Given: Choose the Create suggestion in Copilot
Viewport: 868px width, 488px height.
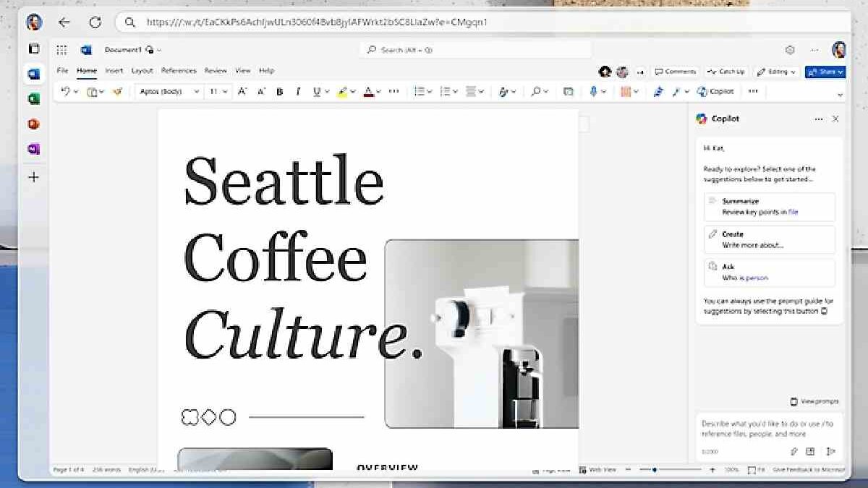Looking at the screenshot, I should click(769, 239).
